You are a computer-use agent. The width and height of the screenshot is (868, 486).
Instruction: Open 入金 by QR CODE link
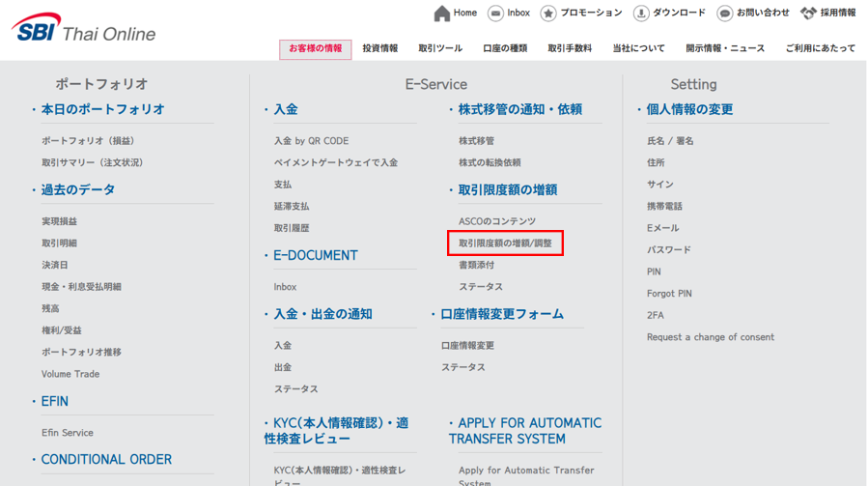point(311,141)
